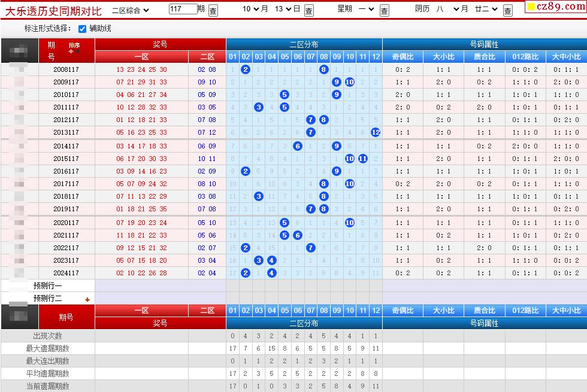Open the 二区综合 dropdown

131,10
